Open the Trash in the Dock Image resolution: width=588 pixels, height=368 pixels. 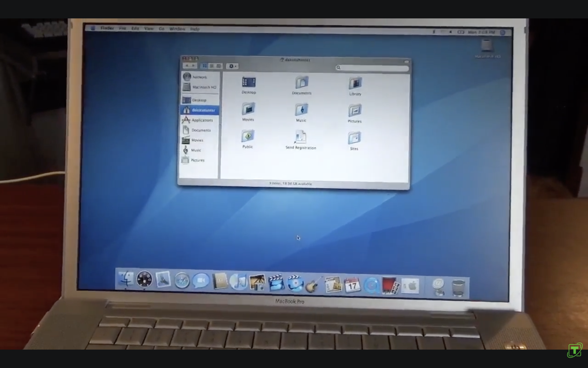(x=458, y=288)
